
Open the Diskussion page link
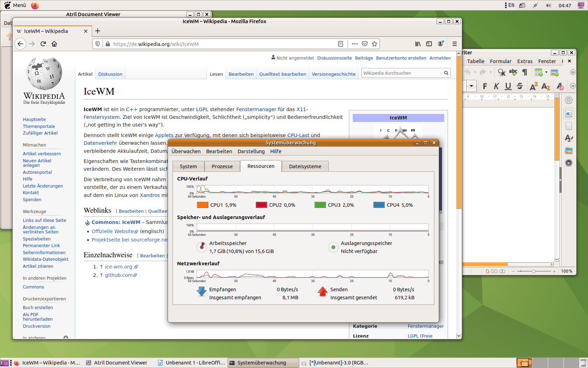(110, 74)
